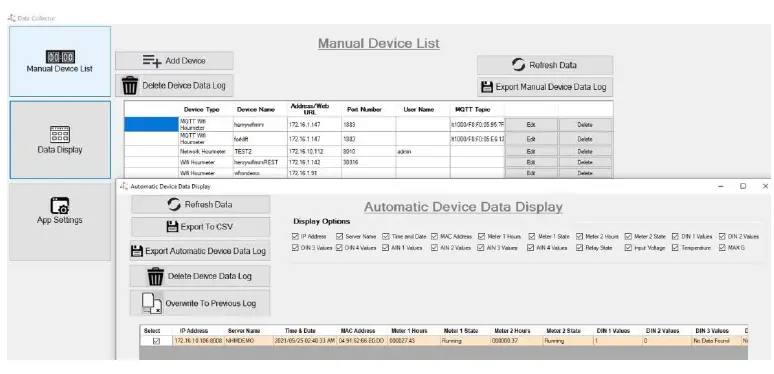The height and width of the screenshot is (374, 774).
Task: Click the Automatic Device Data Display window icon
Action: pyautogui.click(x=124, y=187)
